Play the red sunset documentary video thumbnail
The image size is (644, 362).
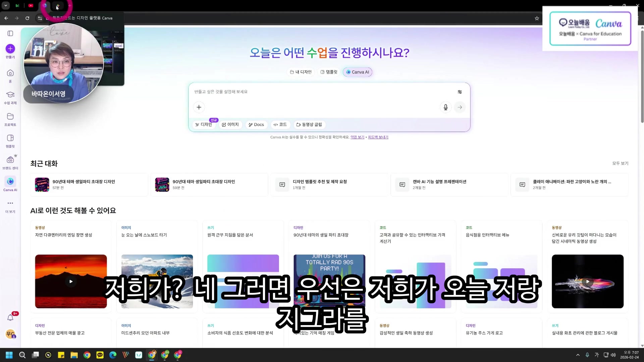click(x=71, y=282)
